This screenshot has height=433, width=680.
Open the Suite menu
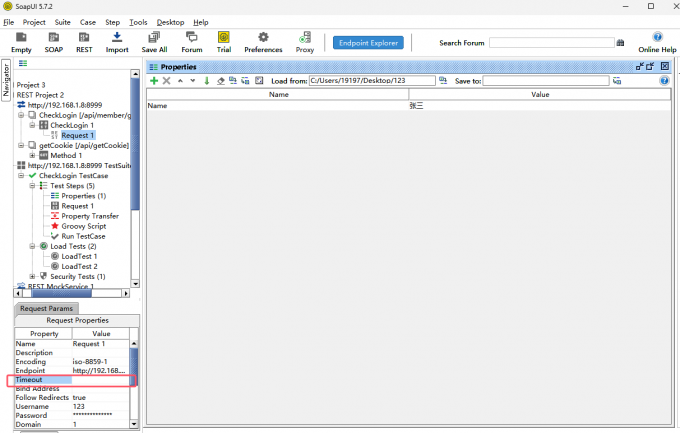[62, 22]
